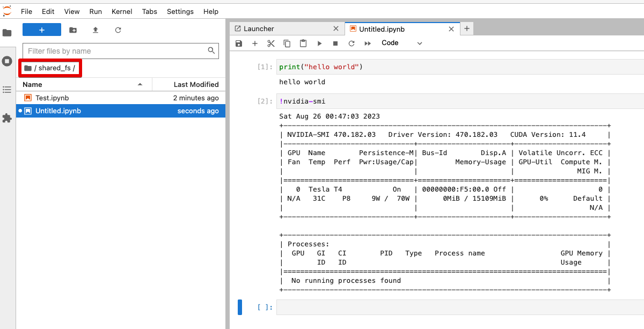Click the Driver Version: 470.182.03 text

click(443, 134)
